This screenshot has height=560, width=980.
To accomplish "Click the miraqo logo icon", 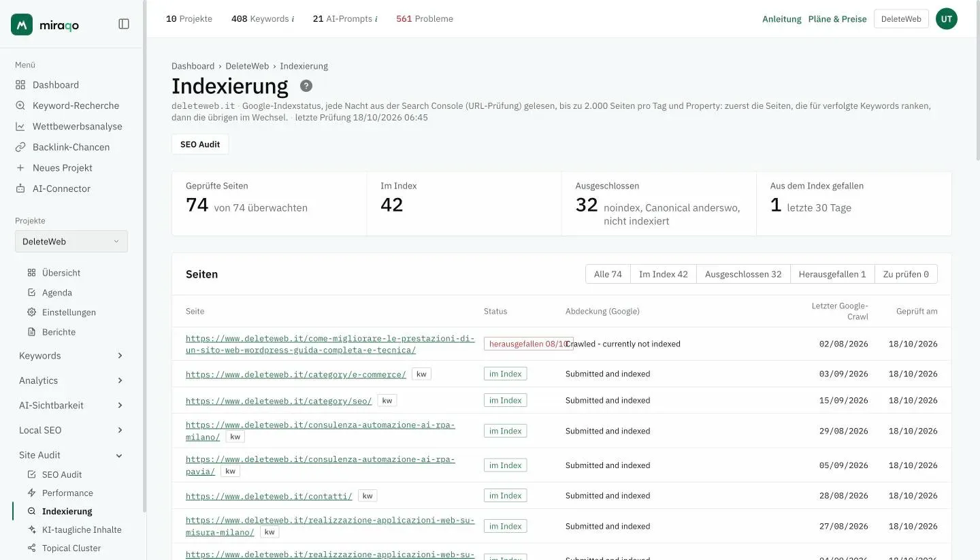I will click(22, 24).
